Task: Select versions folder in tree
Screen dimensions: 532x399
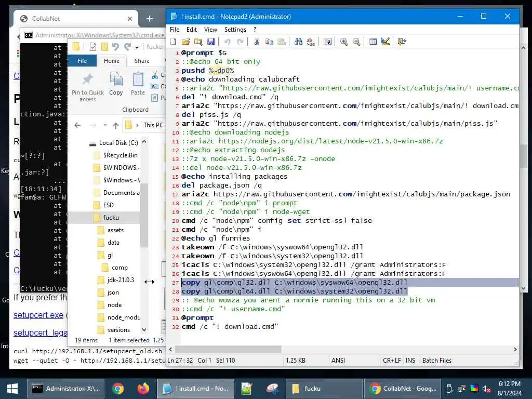Action: pos(114,330)
